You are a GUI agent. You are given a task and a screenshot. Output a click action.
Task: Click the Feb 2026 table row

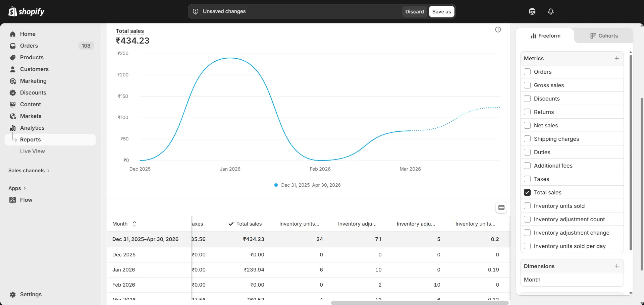[309, 285]
